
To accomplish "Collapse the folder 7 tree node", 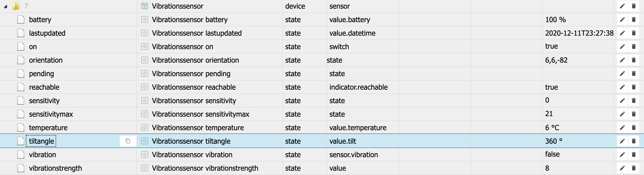I will (x=5, y=6).
